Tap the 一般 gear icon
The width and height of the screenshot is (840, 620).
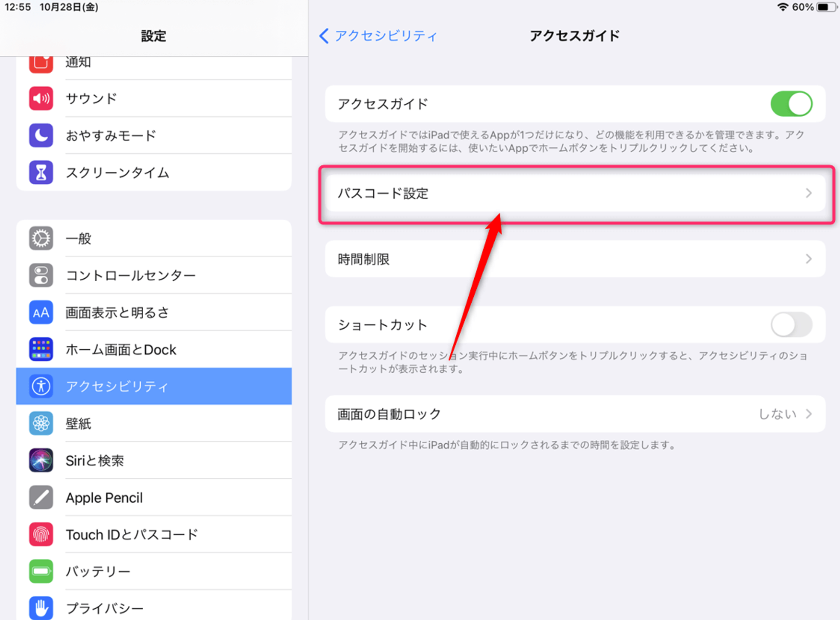point(41,238)
